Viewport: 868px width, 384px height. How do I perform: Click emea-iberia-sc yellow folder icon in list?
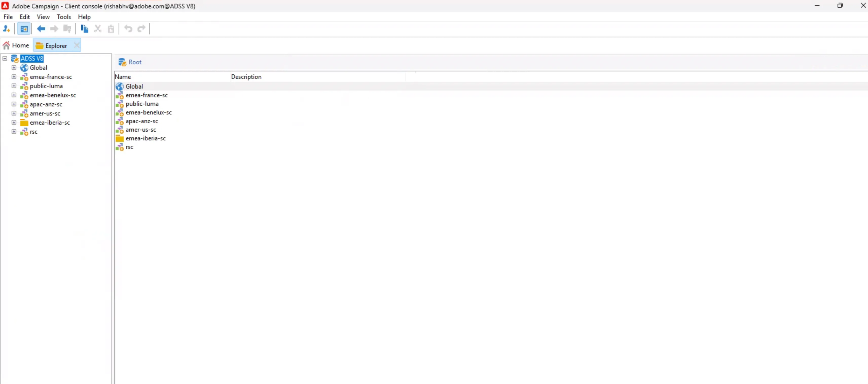click(120, 138)
